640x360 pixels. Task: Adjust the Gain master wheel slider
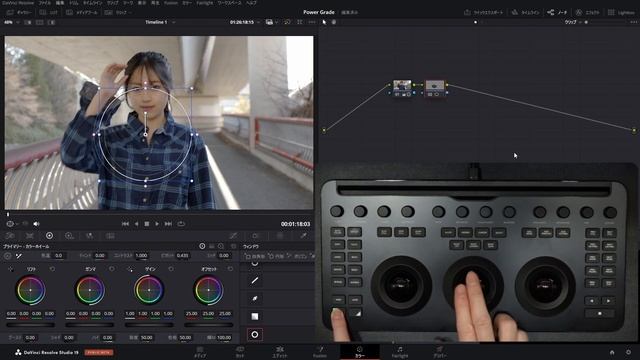[x=149, y=325]
